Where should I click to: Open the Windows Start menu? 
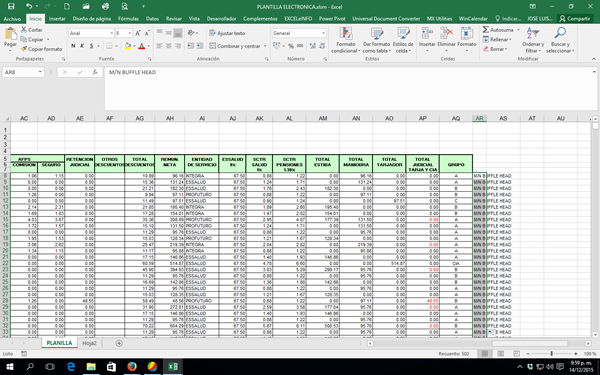click(x=10, y=367)
